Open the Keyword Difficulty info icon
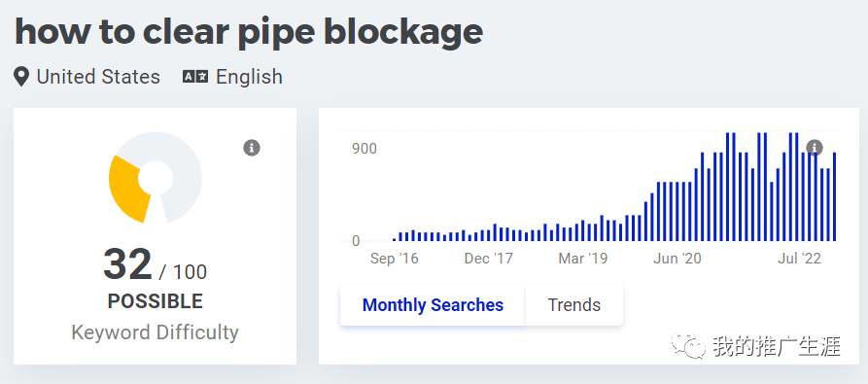The width and height of the screenshot is (868, 384). point(252,148)
